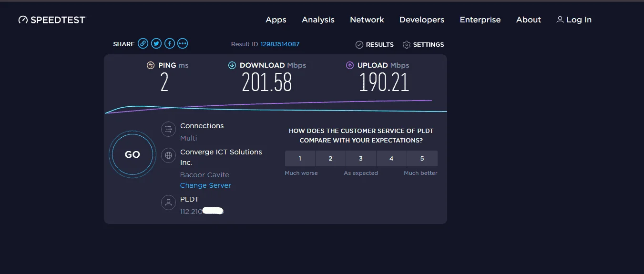Image resolution: width=644 pixels, height=274 pixels.
Task: Click the server globe icon
Action: (x=168, y=155)
